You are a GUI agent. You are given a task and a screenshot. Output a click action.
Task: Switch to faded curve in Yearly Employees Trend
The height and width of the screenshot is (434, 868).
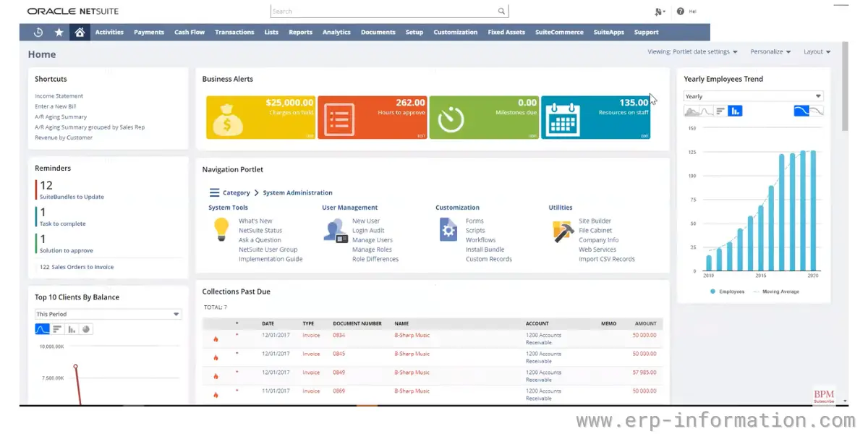[x=816, y=111]
